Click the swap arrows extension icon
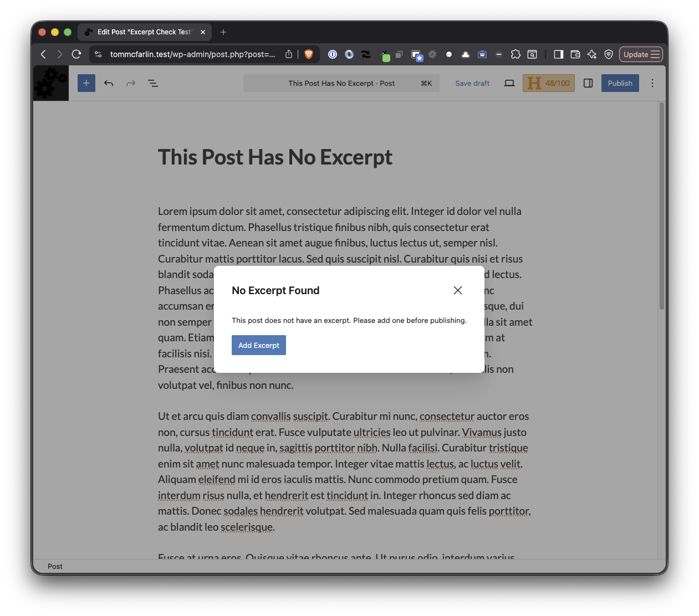This screenshot has height=616, width=699. click(366, 54)
